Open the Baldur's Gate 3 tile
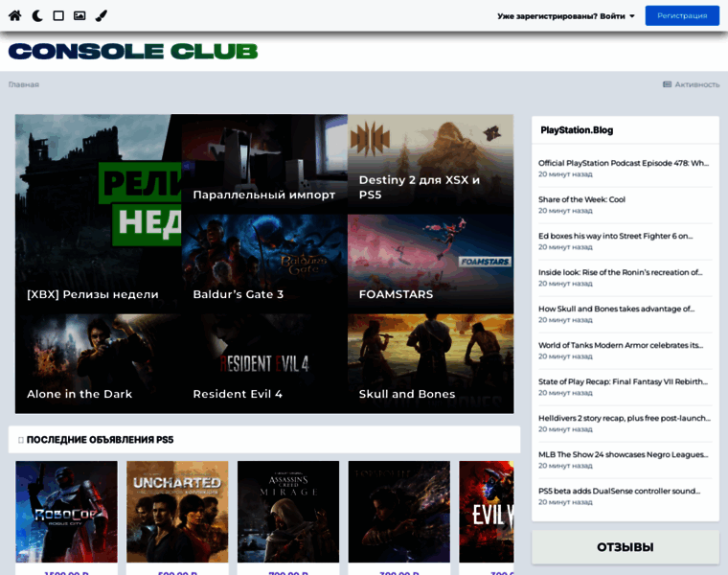 pyautogui.click(x=264, y=263)
